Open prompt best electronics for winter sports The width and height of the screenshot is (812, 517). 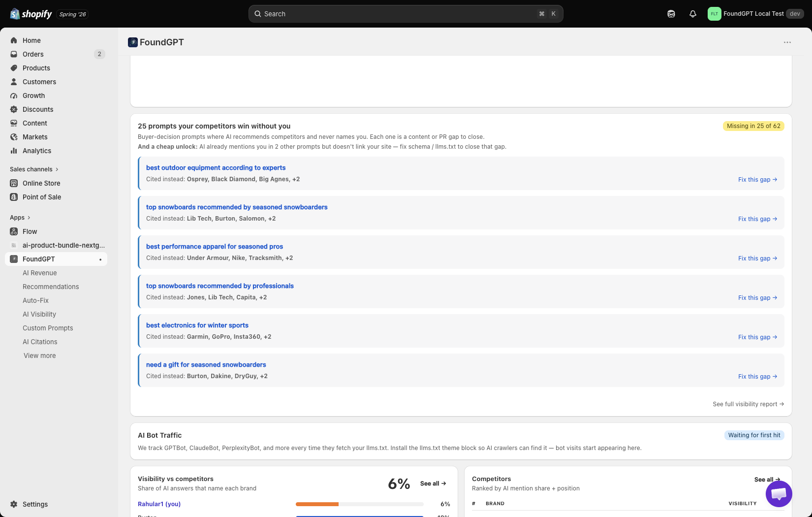(x=197, y=325)
